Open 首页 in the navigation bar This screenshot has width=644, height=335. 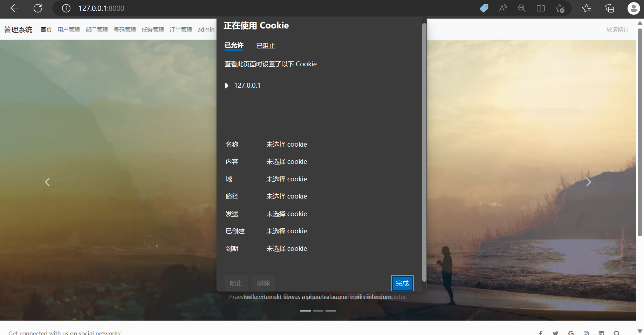(46, 29)
